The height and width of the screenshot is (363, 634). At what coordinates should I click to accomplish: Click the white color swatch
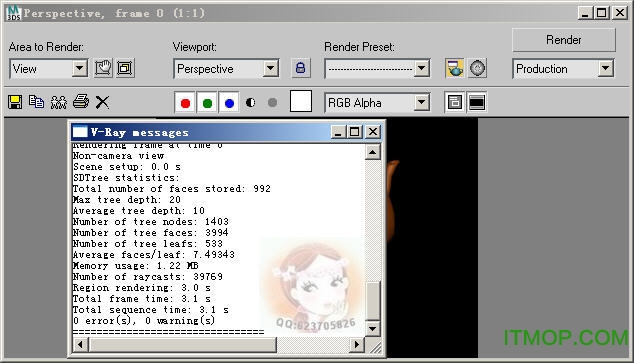[301, 101]
